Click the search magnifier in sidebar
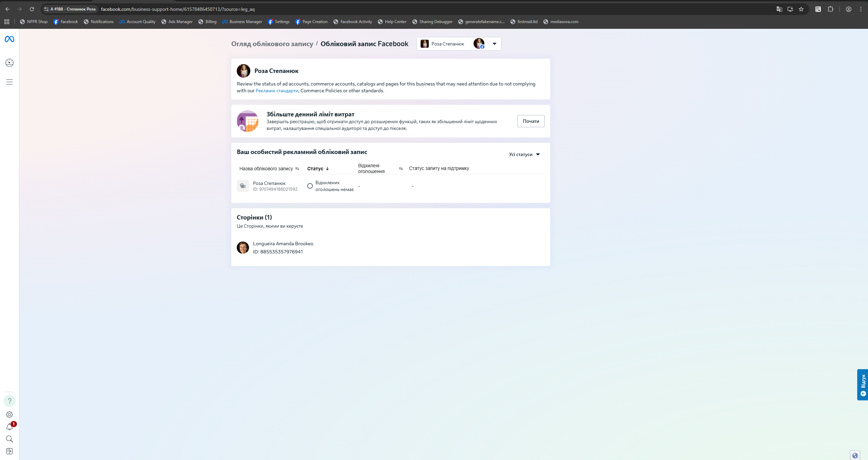Image resolution: width=868 pixels, height=460 pixels. click(9, 439)
